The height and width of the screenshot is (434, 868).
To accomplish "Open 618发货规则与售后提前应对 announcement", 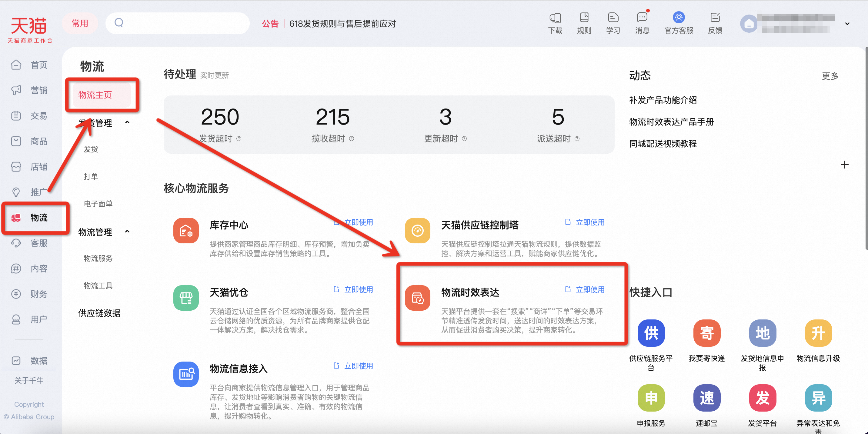I will [343, 24].
